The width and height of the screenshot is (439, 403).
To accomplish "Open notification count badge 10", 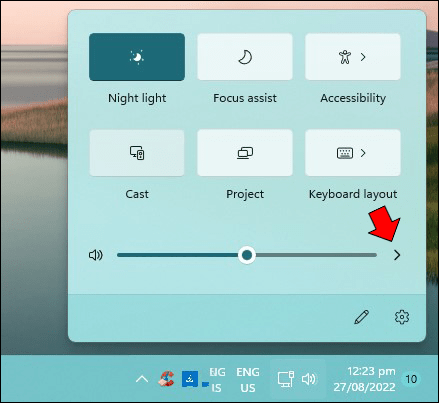I will coord(411,379).
